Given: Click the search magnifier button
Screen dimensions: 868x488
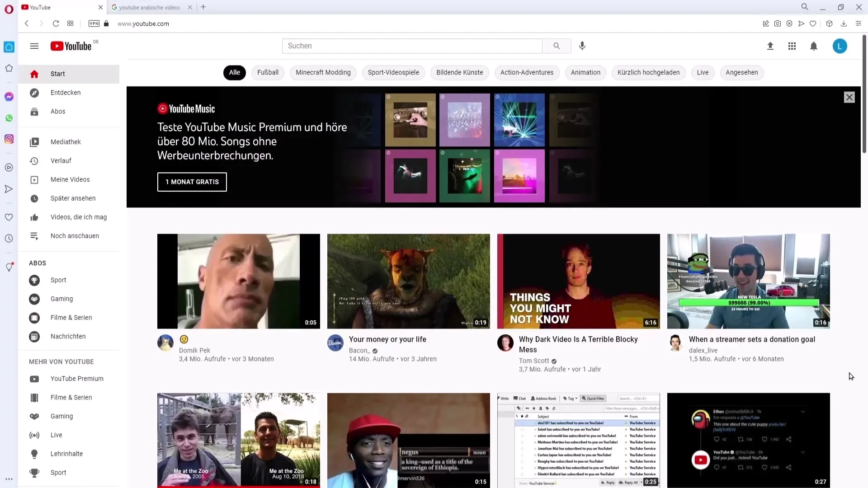Looking at the screenshot, I should click(x=557, y=46).
